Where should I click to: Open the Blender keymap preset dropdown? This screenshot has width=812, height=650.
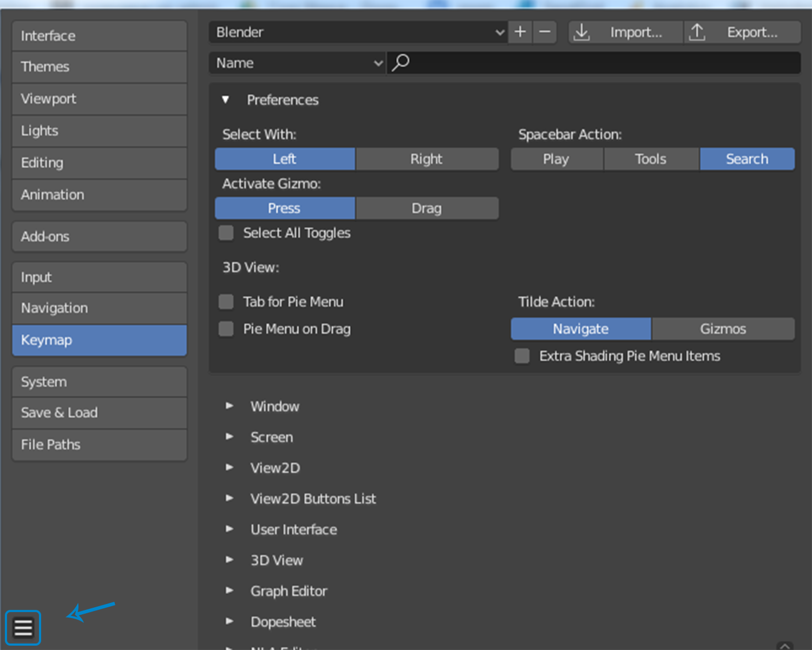(358, 32)
